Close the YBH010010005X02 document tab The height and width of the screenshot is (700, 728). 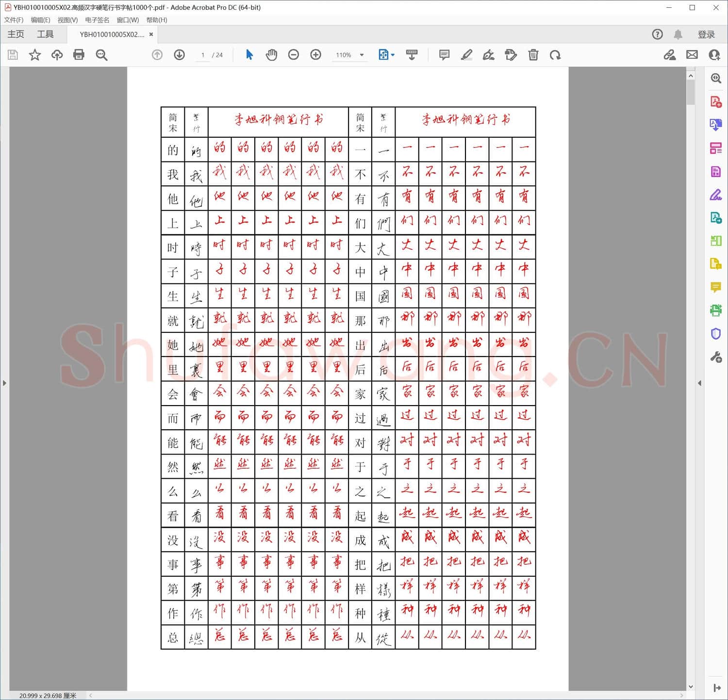pos(151,34)
